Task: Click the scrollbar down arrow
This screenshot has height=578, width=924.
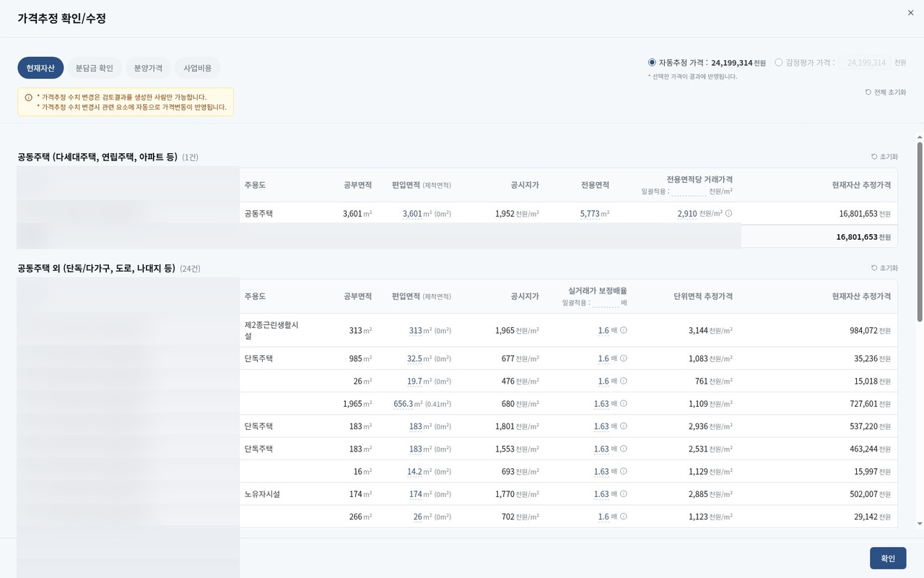Action: click(x=920, y=523)
